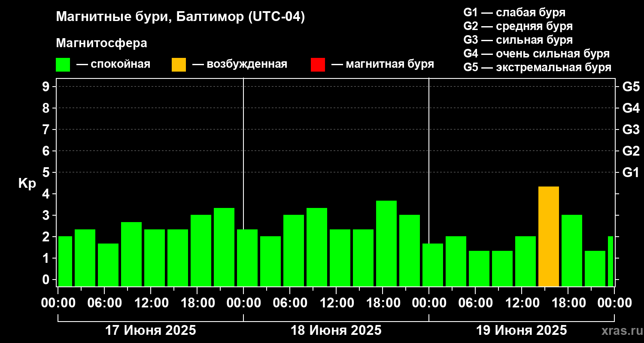Select the orange bar on 19 June

[549, 236]
